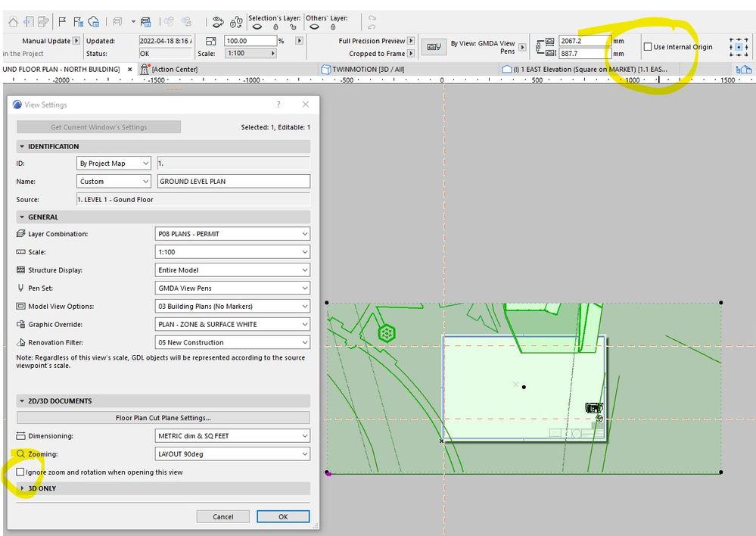Image resolution: width=756 pixels, height=536 pixels.
Task: Click the home icon in the top toolbar
Action: [12, 22]
